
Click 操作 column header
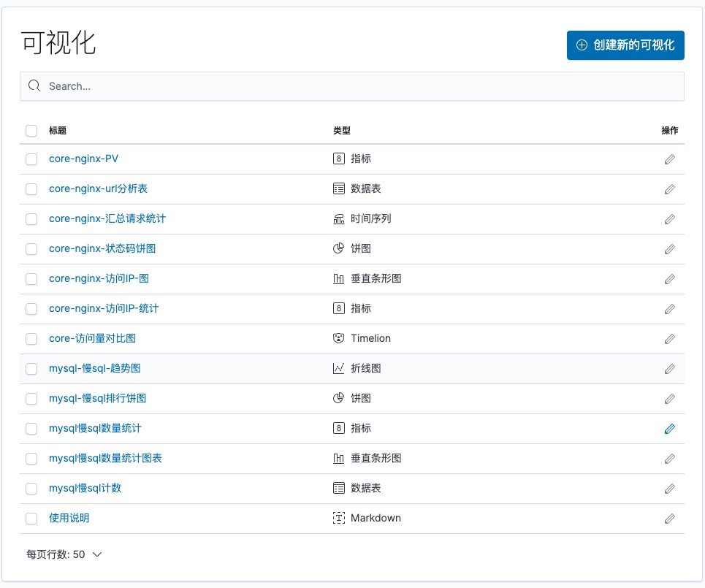(669, 131)
